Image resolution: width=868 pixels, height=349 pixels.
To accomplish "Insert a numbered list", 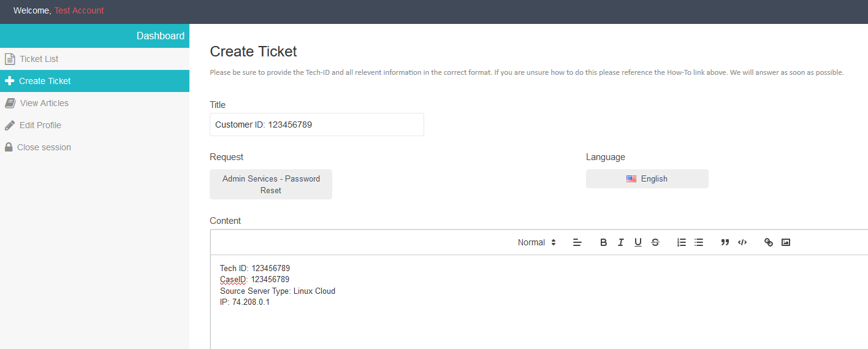I will pyautogui.click(x=681, y=242).
